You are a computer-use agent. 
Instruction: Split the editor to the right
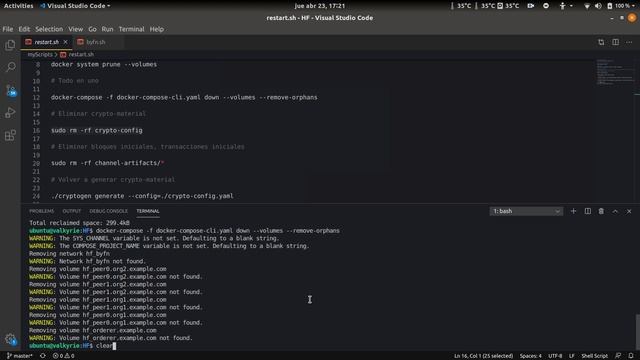(615, 42)
